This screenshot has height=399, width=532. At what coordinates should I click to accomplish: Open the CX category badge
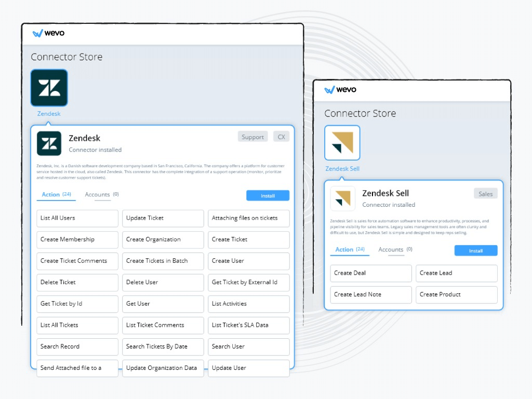click(281, 137)
